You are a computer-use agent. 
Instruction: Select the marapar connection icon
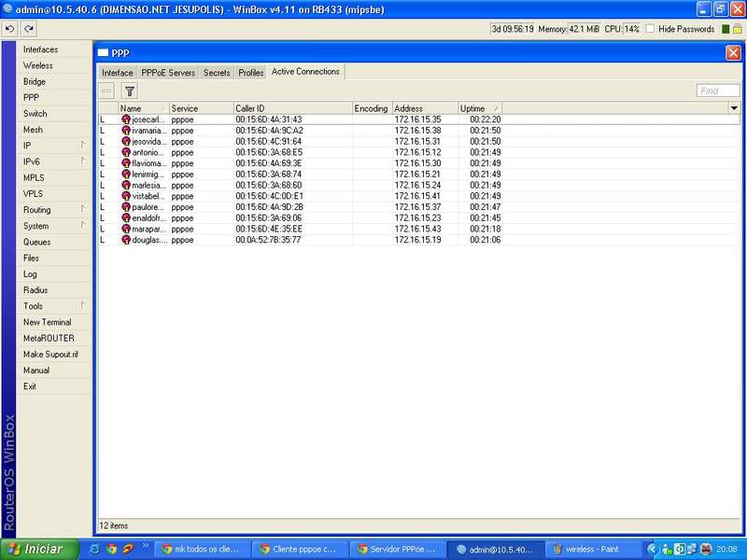click(126, 229)
